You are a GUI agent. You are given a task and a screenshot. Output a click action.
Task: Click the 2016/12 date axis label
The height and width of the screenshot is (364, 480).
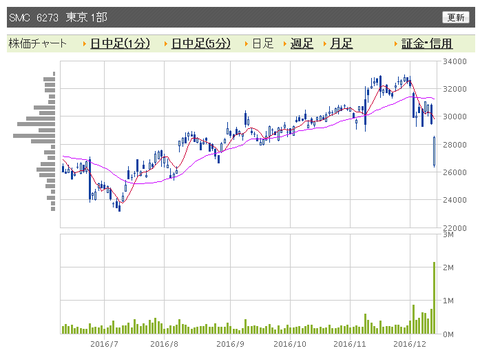tap(410, 344)
